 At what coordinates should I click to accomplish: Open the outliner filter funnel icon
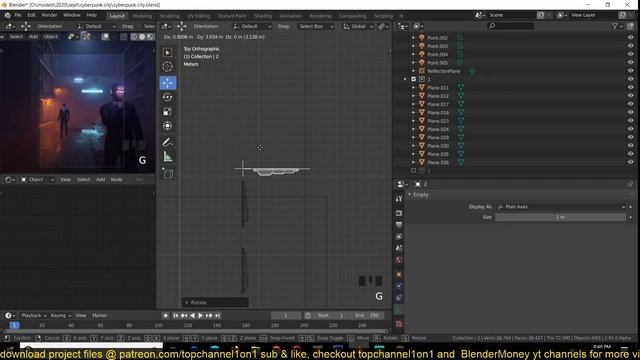tap(616, 26)
